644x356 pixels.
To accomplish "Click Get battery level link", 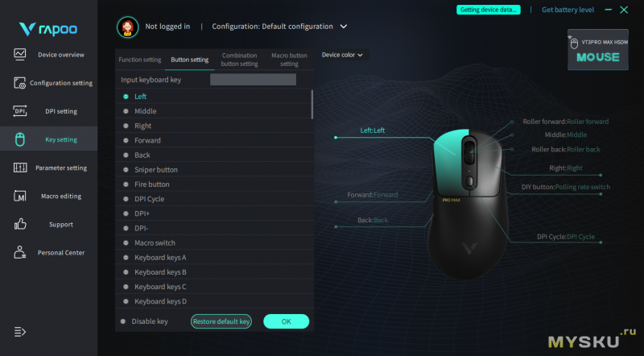I will (568, 10).
